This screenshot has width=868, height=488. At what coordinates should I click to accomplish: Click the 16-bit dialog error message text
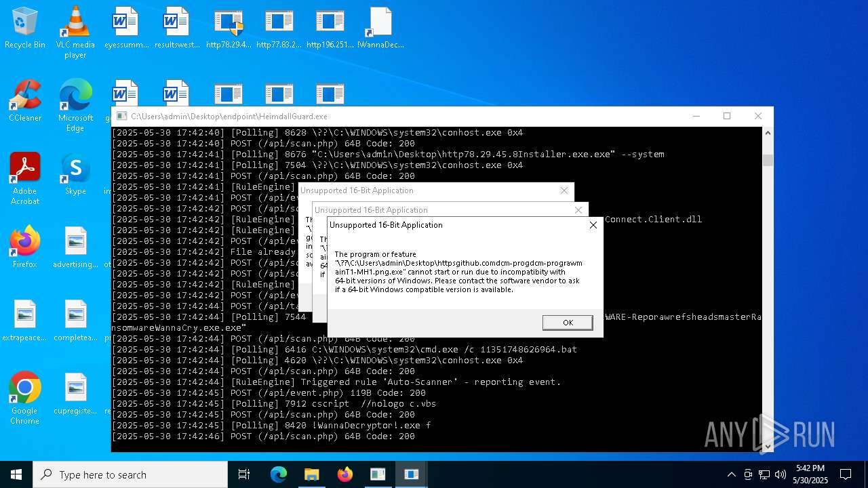click(458, 272)
